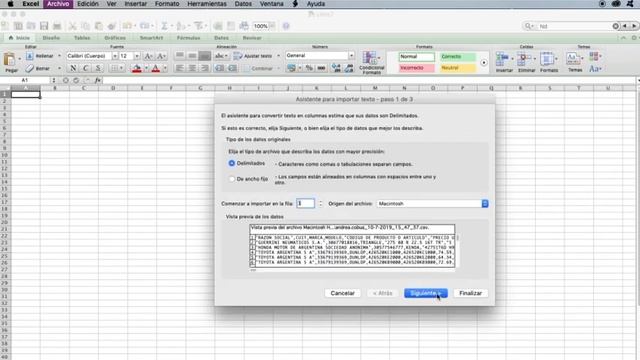Open the zoom 100% dropdown
The image size is (640, 360).
272,26
